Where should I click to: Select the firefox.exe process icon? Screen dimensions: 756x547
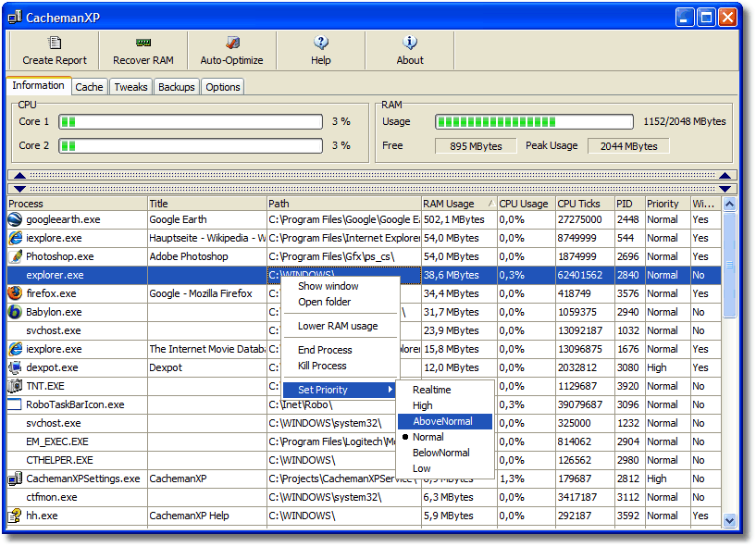[15, 294]
